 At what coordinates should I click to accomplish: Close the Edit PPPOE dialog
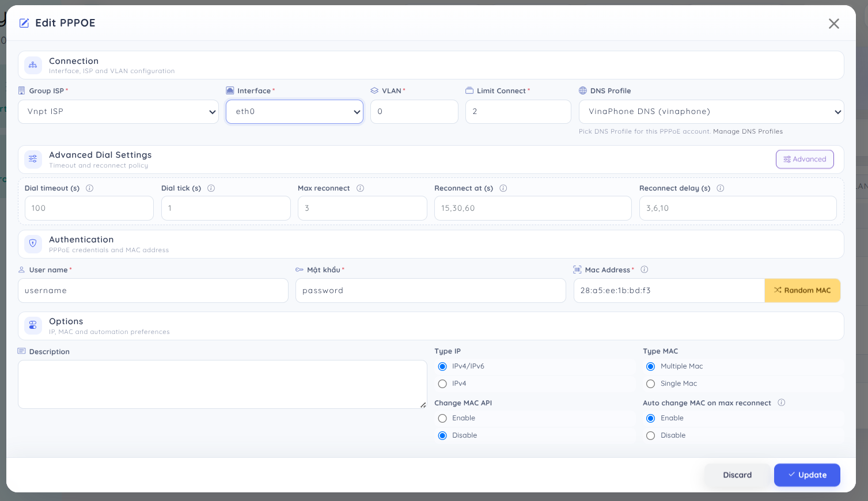[x=834, y=24]
